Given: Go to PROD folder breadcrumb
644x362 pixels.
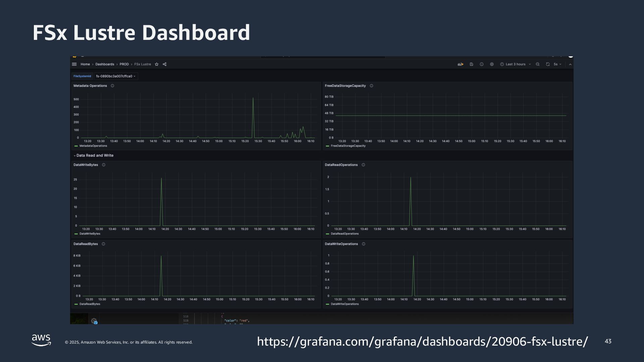Looking at the screenshot, I should pyautogui.click(x=124, y=64).
